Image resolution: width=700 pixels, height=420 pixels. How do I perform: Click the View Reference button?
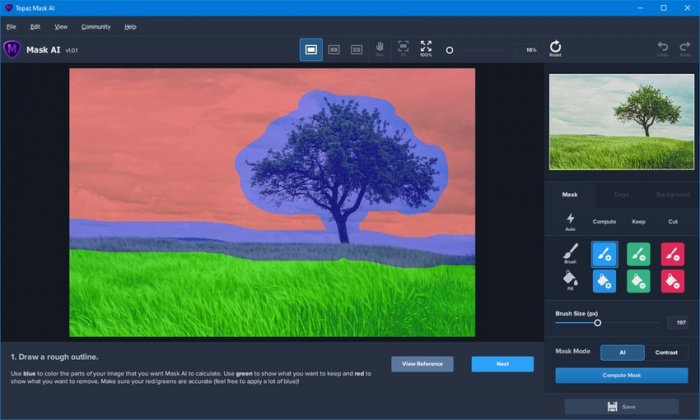pos(422,364)
